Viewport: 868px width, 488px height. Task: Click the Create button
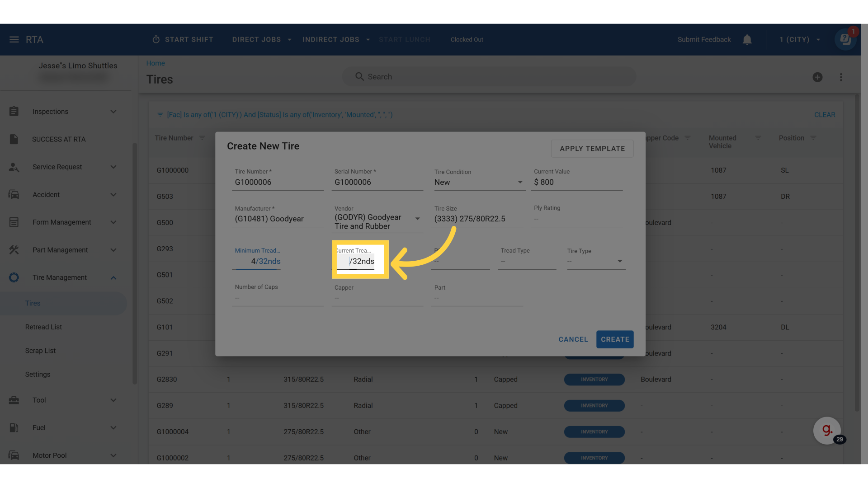[x=614, y=339]
